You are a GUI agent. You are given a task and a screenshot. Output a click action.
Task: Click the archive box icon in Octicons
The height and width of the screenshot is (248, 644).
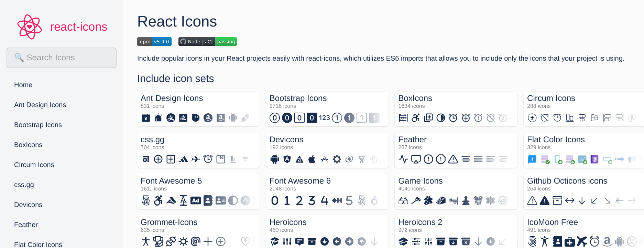tap(557, 200)
